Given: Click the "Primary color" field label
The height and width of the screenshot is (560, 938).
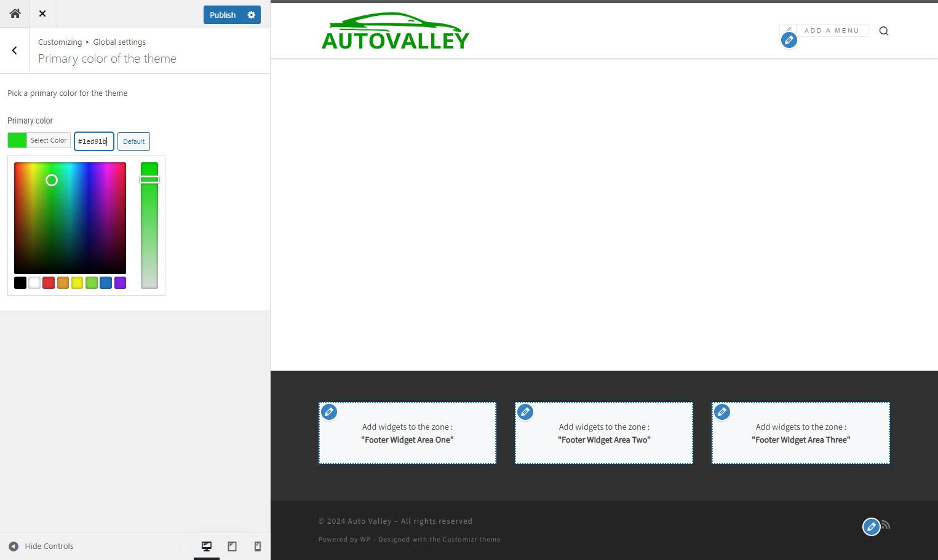Looking at the screenshot, I should [30, 120].
